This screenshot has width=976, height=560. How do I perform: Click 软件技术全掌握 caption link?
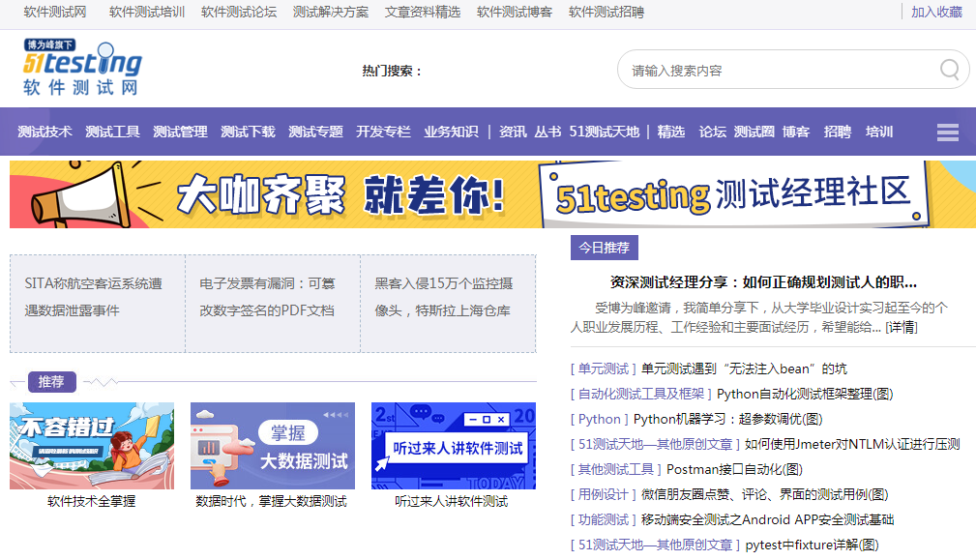92,502
